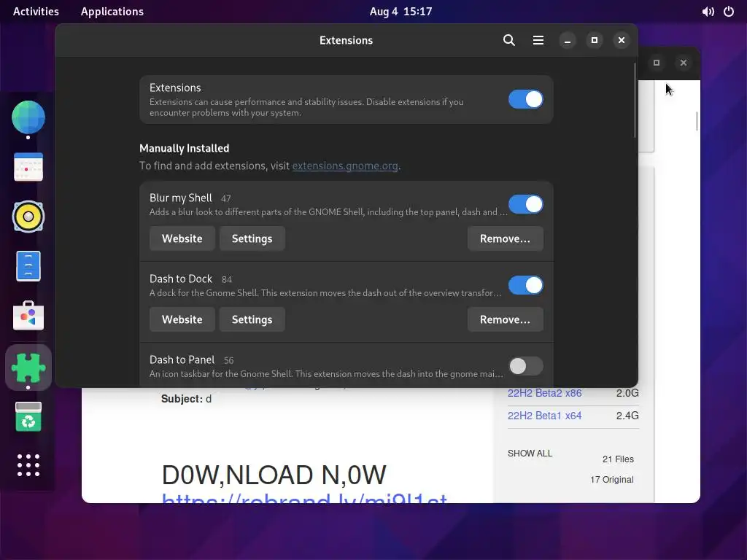This screenshot has height=560, width=747.
Task: Click the Extensions window vertical scrollbar
Action: [x=635, y=100]
